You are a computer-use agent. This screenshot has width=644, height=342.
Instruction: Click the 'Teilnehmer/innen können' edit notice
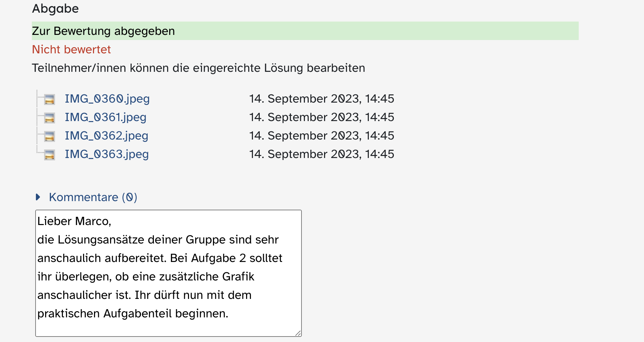pyautogui.click(x=198, y=68)
